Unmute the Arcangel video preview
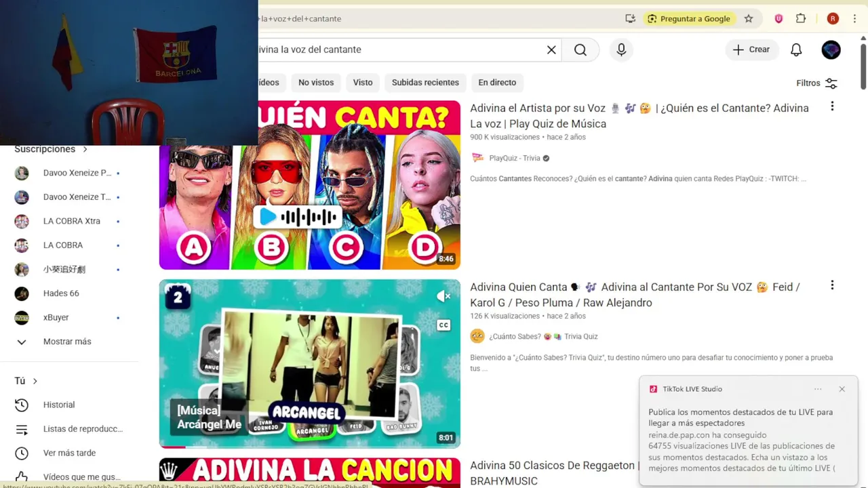The width and height of the screenshot is (868, 488). pyautogui.click(x=443, y=296)
